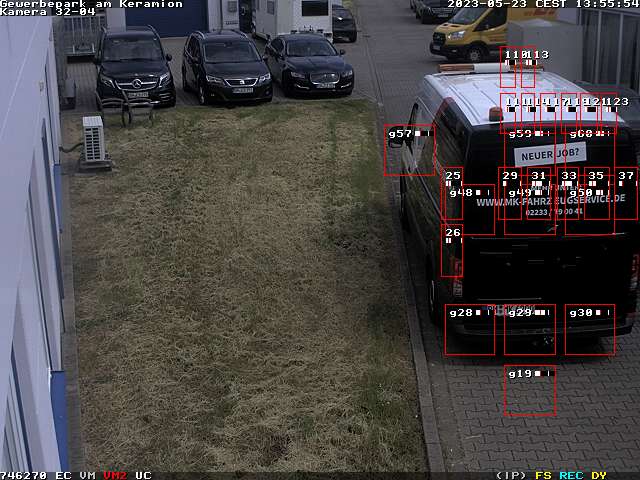Screen dimensions: 640x480
Task: Click the Gewerbepark an Keranion title text
Action: click(91, 4)
